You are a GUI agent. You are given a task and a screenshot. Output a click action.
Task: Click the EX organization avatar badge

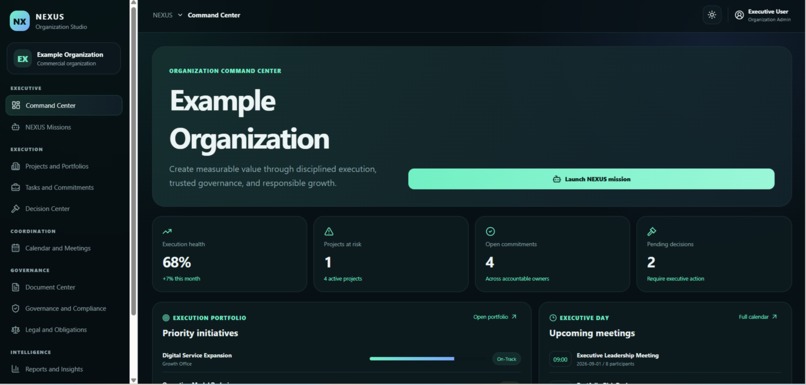click(x=23, y=59)
